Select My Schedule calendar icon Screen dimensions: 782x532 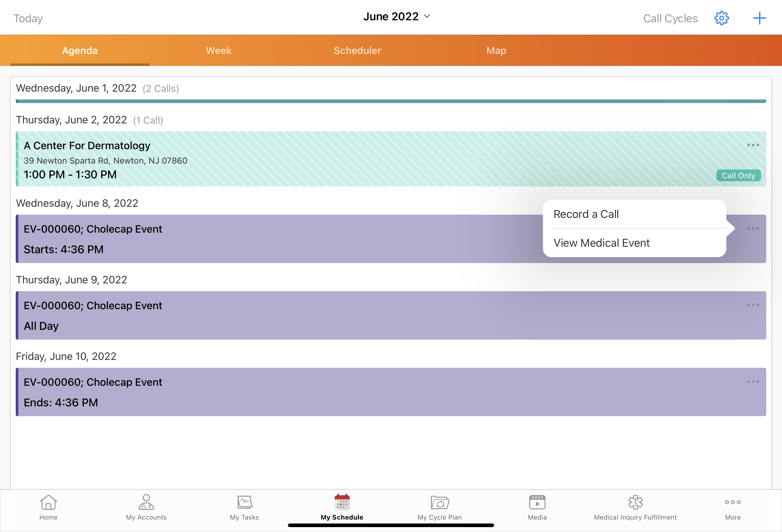click(x=342, y=503)
